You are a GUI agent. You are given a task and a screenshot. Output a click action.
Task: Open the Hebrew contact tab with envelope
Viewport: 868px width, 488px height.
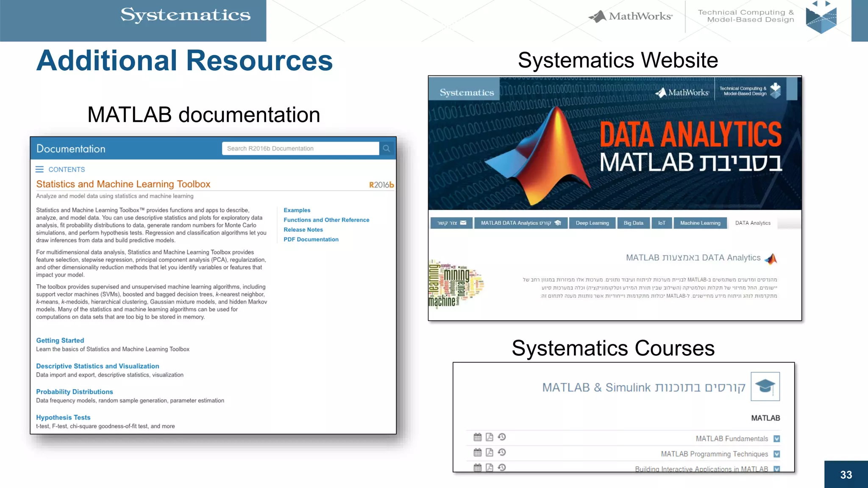tap(451, 223)
